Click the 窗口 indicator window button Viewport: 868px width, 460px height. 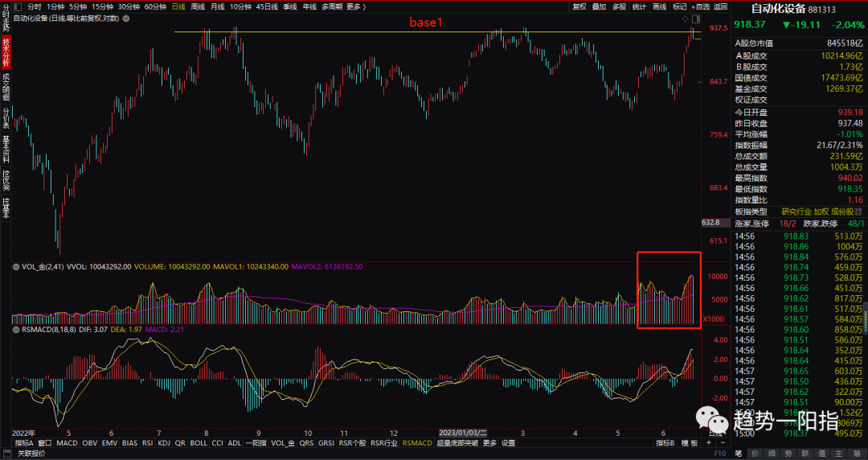click(x=45, y=443)
